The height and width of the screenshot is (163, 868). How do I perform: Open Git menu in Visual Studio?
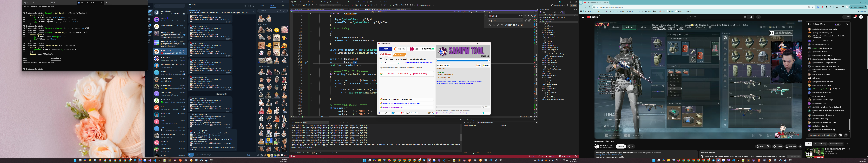[309, 2]
